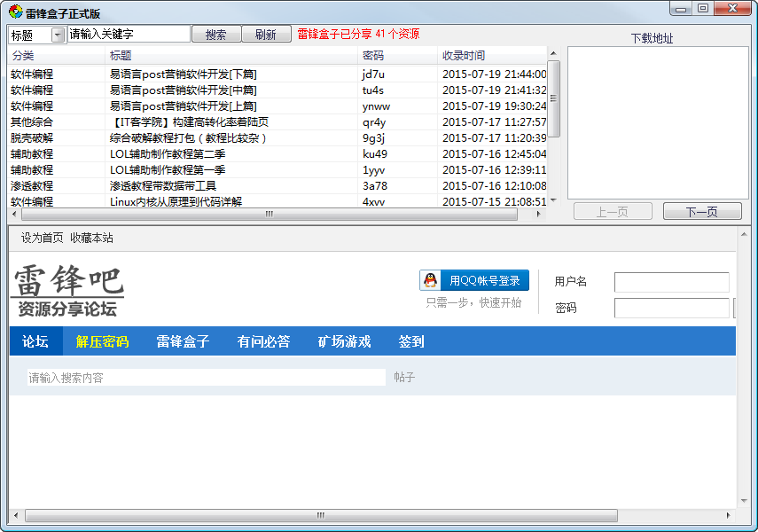Open the 论坛 tab

point(35,341)
